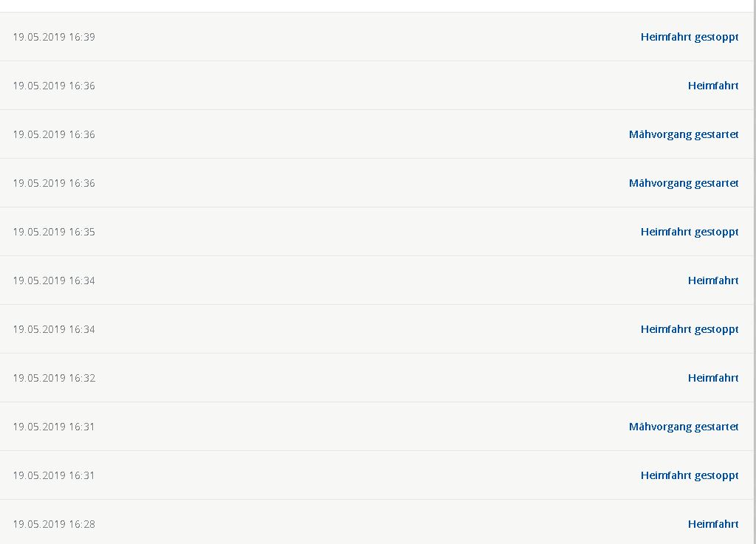
Task: Select the timestamp 19.05.2019 16:28
Action: click(x=54, y=524)
